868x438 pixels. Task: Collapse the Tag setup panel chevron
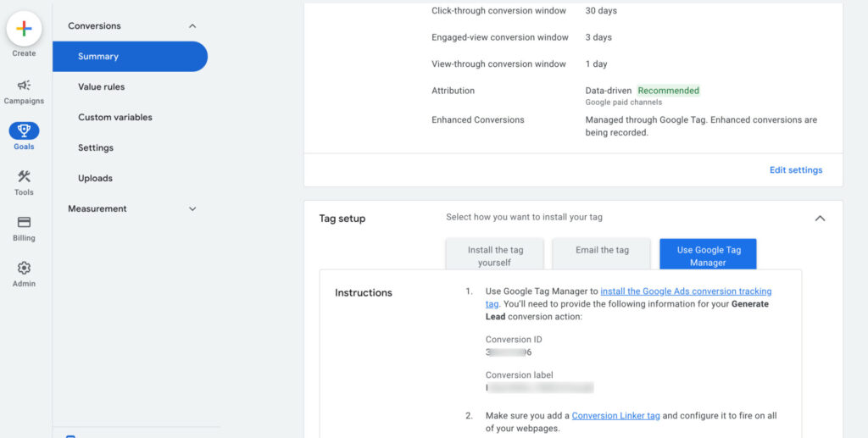coord(820,219)
